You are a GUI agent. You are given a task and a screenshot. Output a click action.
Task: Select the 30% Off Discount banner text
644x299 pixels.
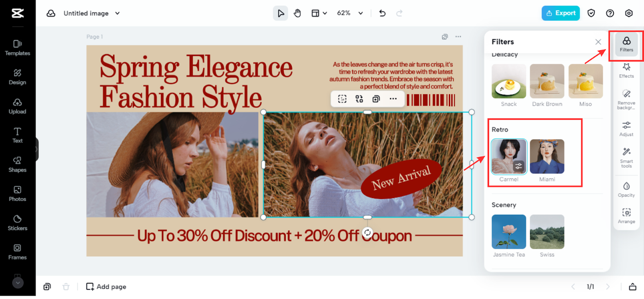tap(274, 235)
